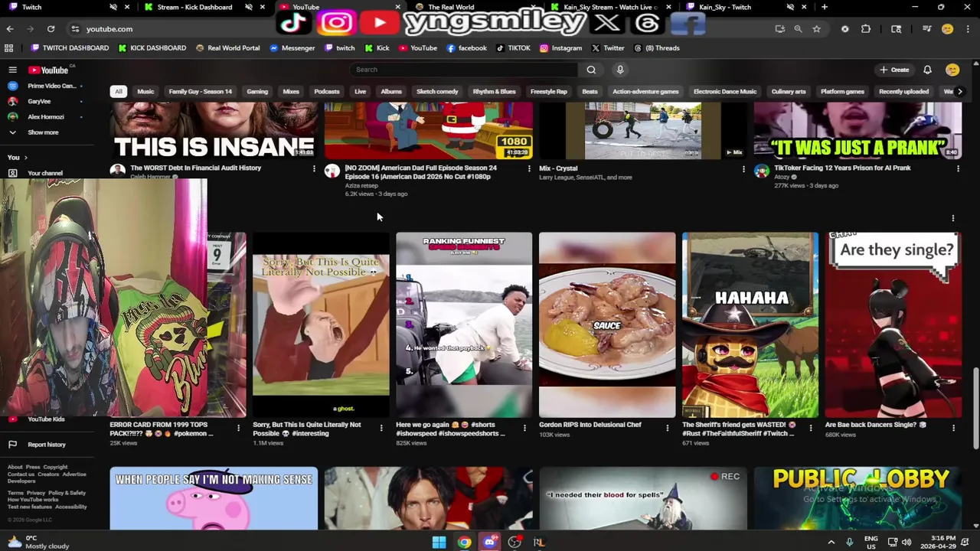
Task: Open the Alex Hormozi subscription
Action: [44, 117]
